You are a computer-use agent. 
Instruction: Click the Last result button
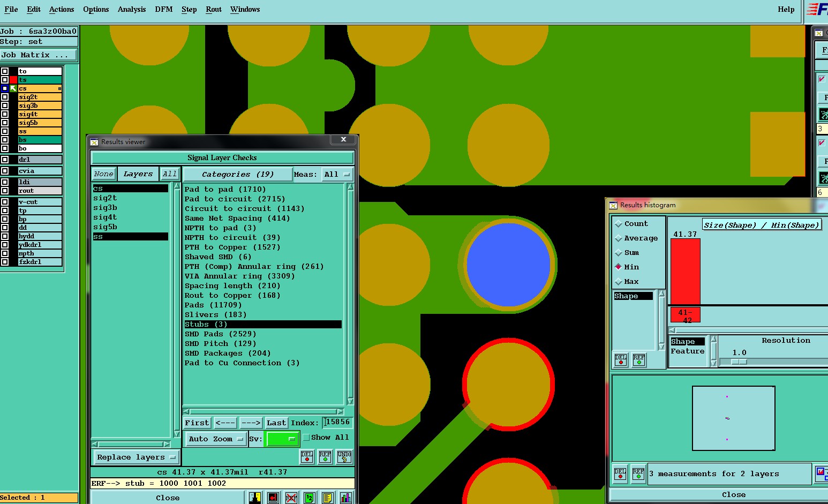(276, 423)
